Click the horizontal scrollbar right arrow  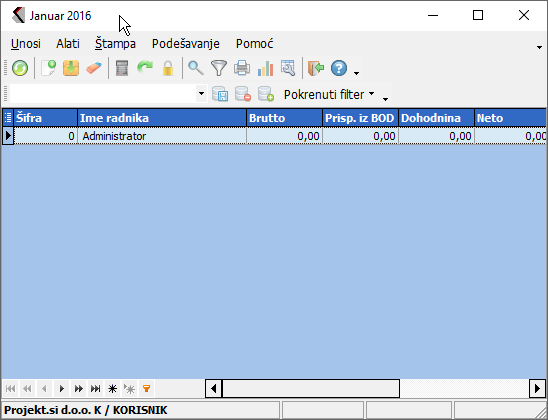point(538,389)
